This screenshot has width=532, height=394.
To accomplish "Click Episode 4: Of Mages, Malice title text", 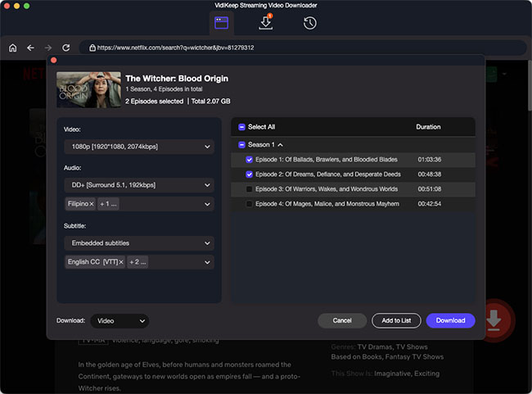I will pos(327,204).
